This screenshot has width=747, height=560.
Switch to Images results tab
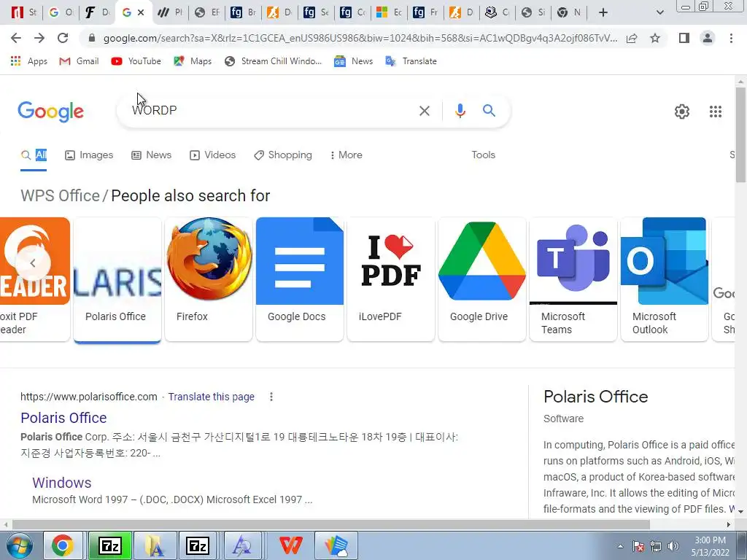[x=89, y=155]
